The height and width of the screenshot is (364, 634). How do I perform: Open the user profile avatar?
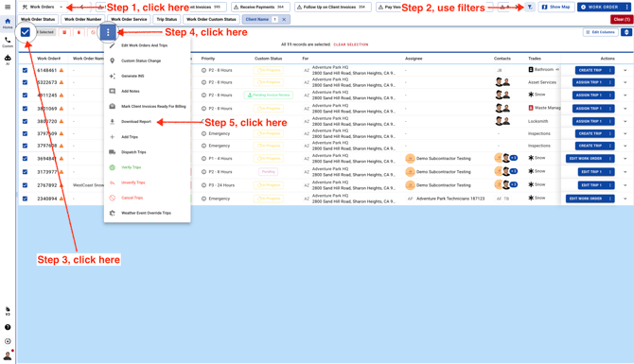click(8, 355)
